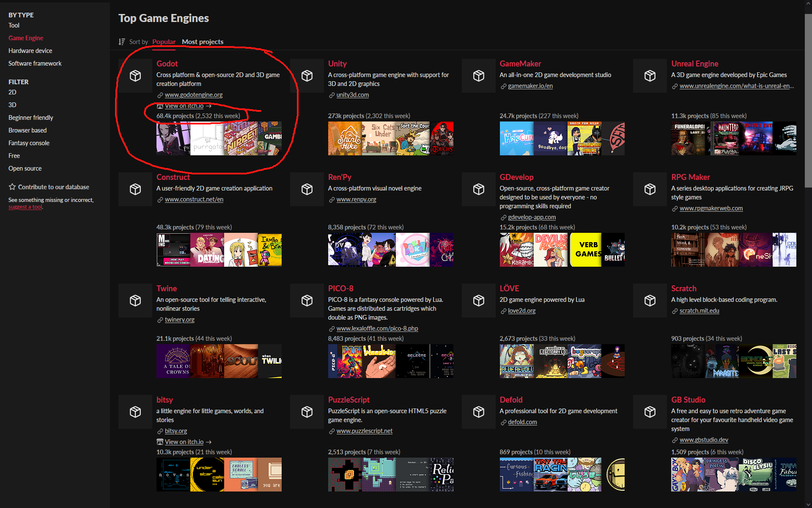Click the PICO-8 cube icon

pyautogui.click(x=307, y=301)
